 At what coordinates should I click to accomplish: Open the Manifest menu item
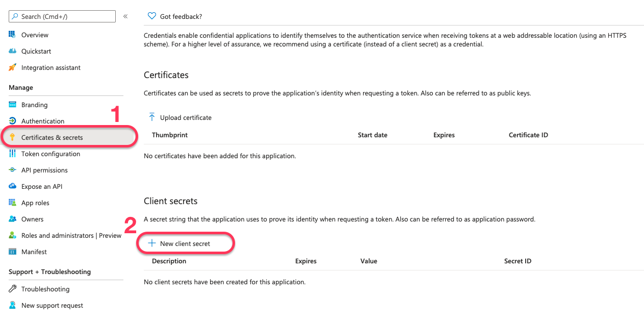point(34,252)
